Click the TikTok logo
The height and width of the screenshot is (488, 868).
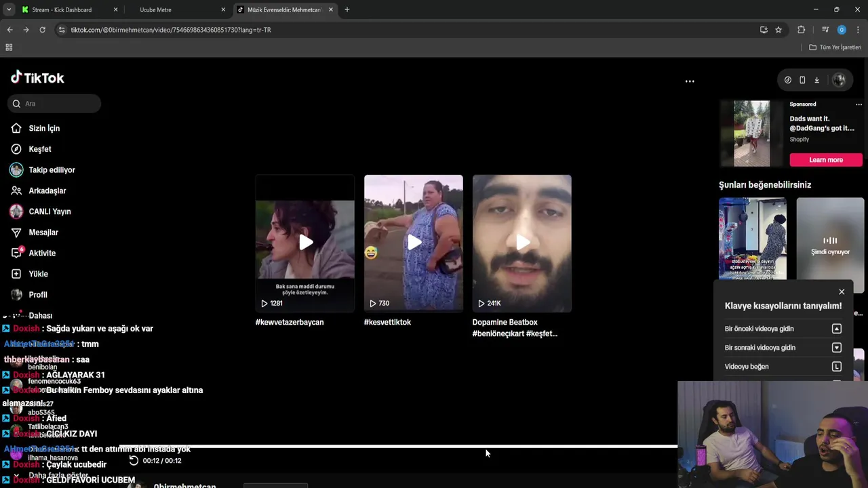[x=37, y=78]
